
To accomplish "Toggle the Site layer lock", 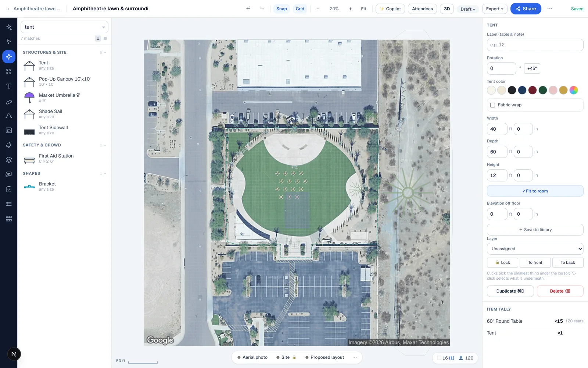I will (294, 357).
